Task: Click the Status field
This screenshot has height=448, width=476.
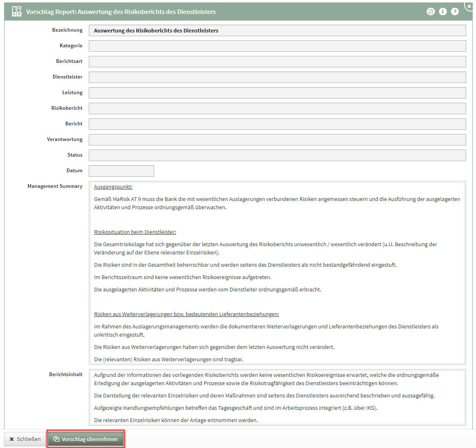Action: (277, 155)
